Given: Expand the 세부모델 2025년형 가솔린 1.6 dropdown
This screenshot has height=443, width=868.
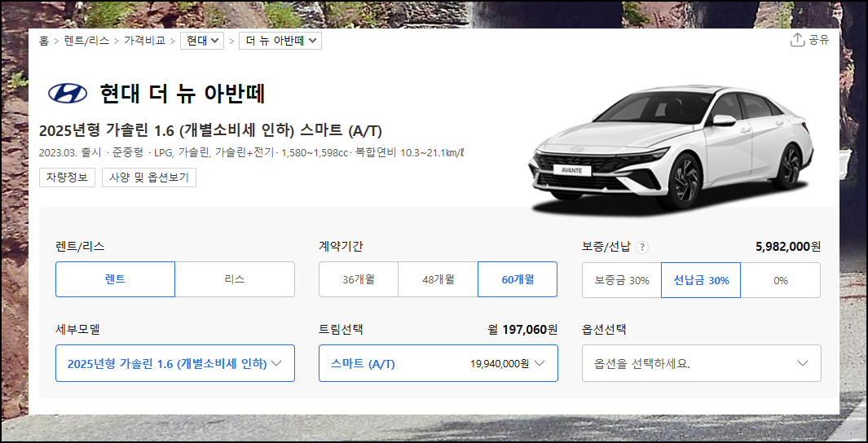Looking at the screenshot, I should point(175,363).
